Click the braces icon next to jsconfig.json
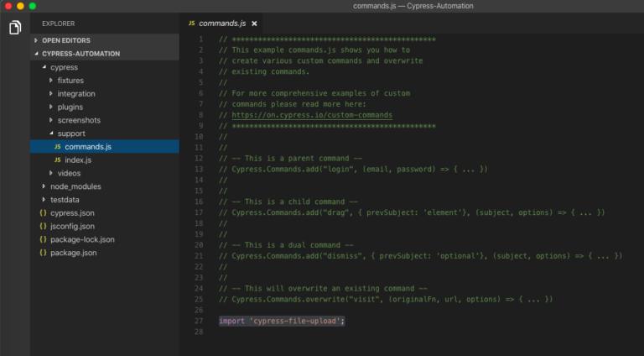 click(x=43, y=226)
